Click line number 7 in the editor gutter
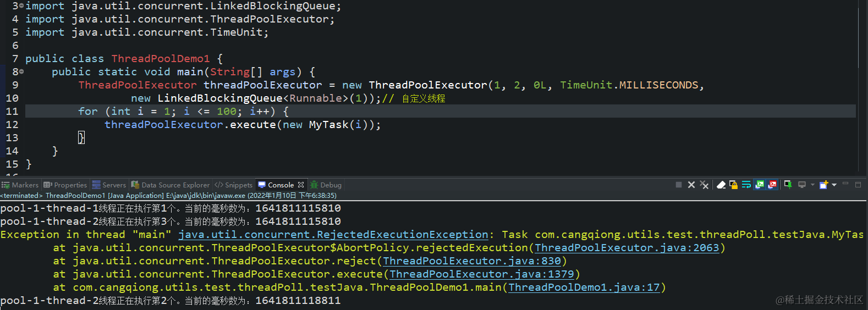Viewport: 868px width, 310px height. 15,59
